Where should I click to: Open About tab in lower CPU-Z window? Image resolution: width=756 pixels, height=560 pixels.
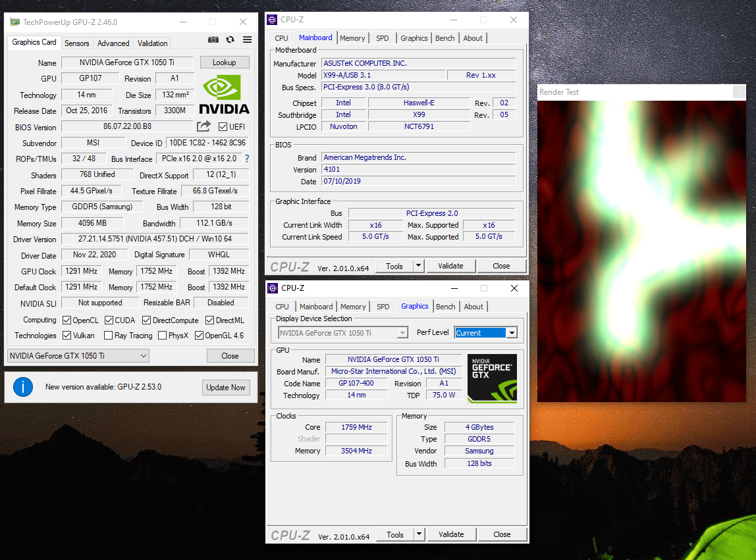[x=473, y=307]
